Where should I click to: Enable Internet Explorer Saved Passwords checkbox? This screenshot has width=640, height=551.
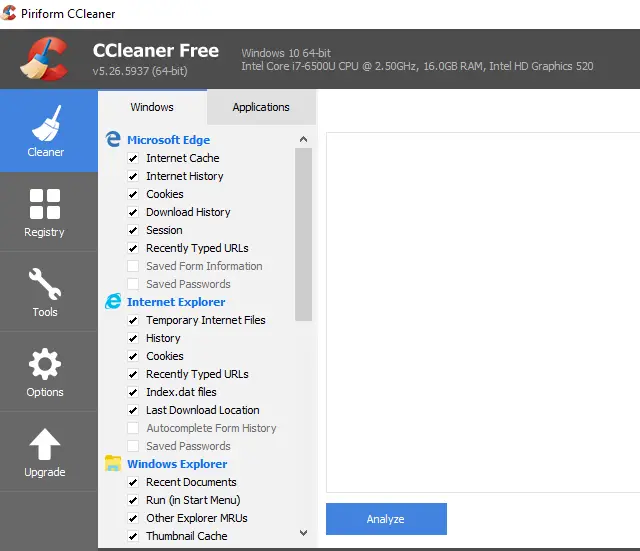133,446
